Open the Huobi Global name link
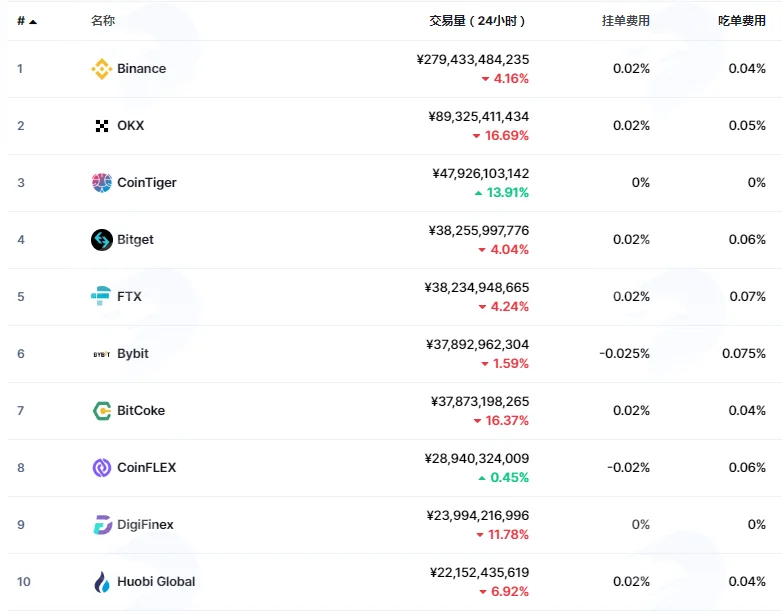 (156, 582)
